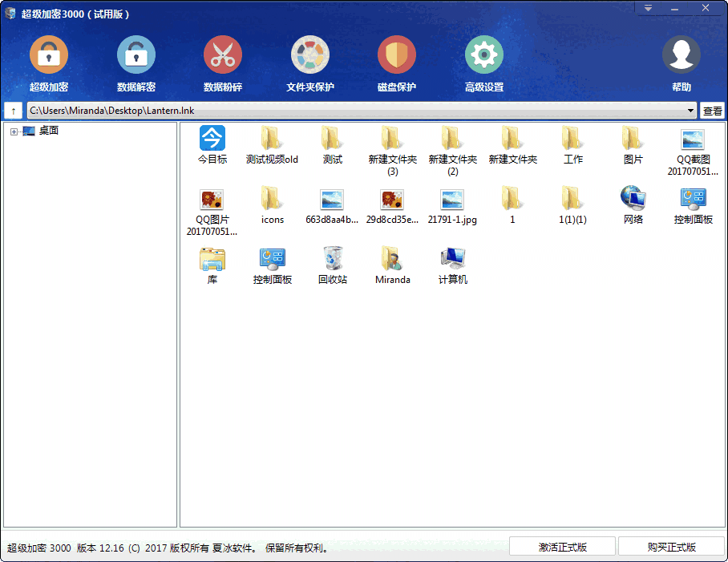Screen dimensions: 728x562
Task: Click the up-arrow navigation icon
Action: click(x=13, y=110)
